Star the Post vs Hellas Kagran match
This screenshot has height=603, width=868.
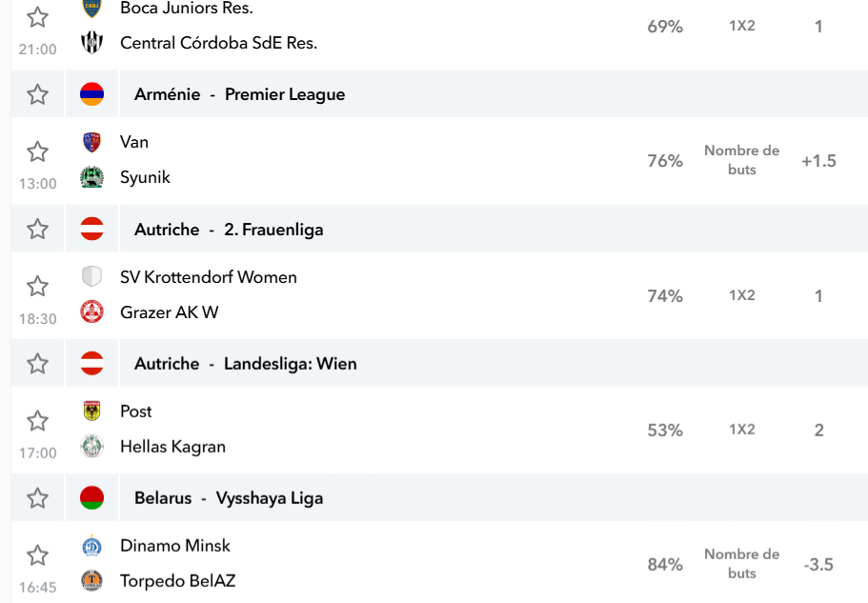[x=38, y=420]
